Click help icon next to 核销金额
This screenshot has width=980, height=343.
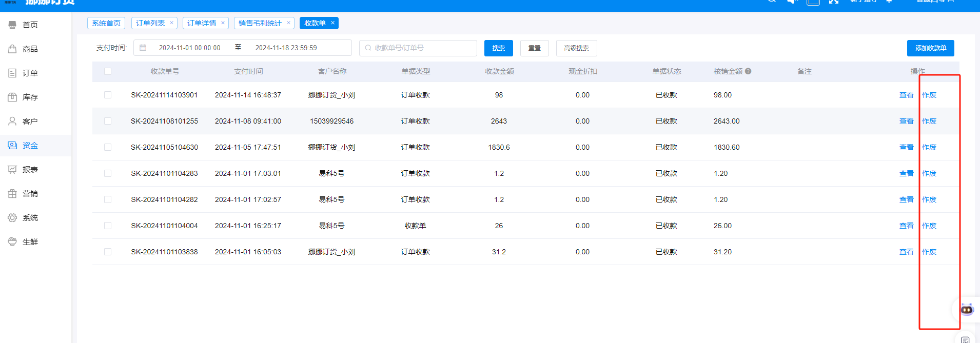tap(748, 71)
